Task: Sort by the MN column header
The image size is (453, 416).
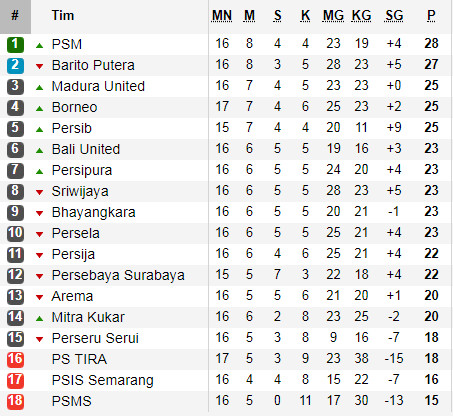Action: click(222, 16)
